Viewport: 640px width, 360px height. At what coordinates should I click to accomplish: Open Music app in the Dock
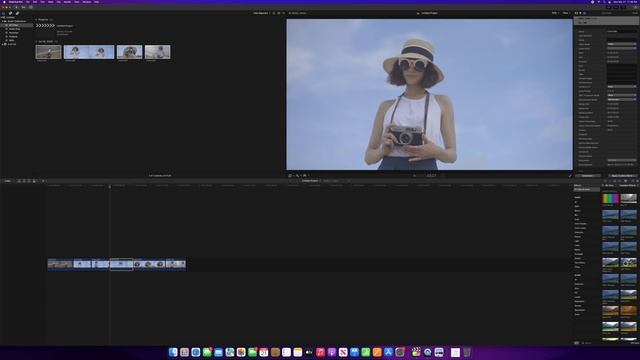pyautogui.click(x=320, y=352)
